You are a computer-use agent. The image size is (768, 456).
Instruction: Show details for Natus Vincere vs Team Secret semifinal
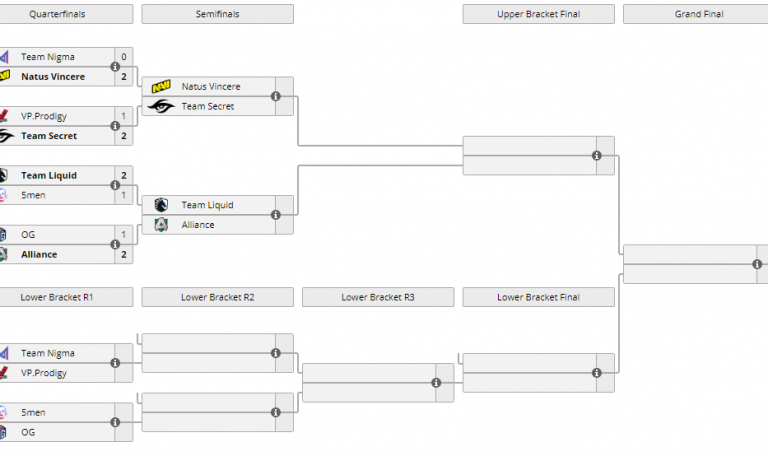(x=276, y=97)
